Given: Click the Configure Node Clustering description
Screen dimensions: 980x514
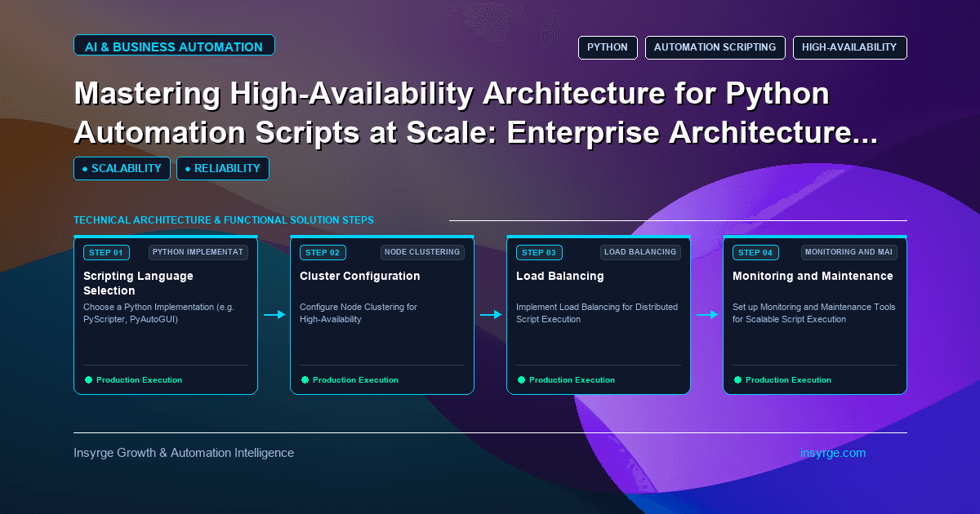Looking at the screenshot, I should (x=359, y=313).
